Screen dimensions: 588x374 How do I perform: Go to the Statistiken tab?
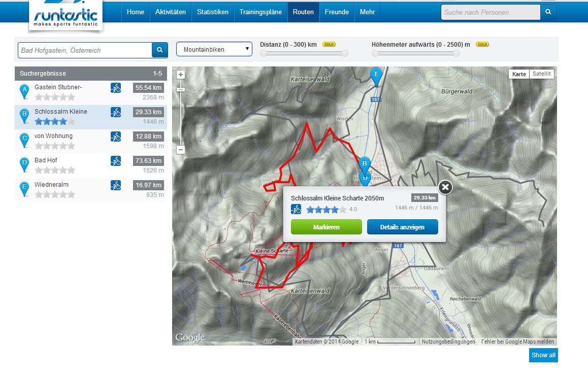pyautogui.click(x=212, y=12)
